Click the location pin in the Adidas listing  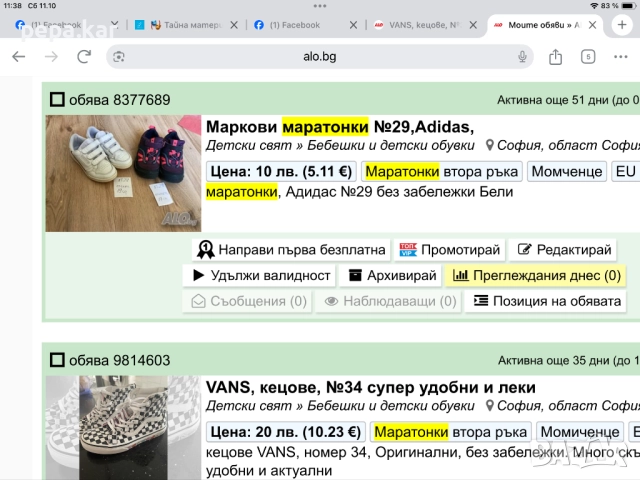pos(489,145)
